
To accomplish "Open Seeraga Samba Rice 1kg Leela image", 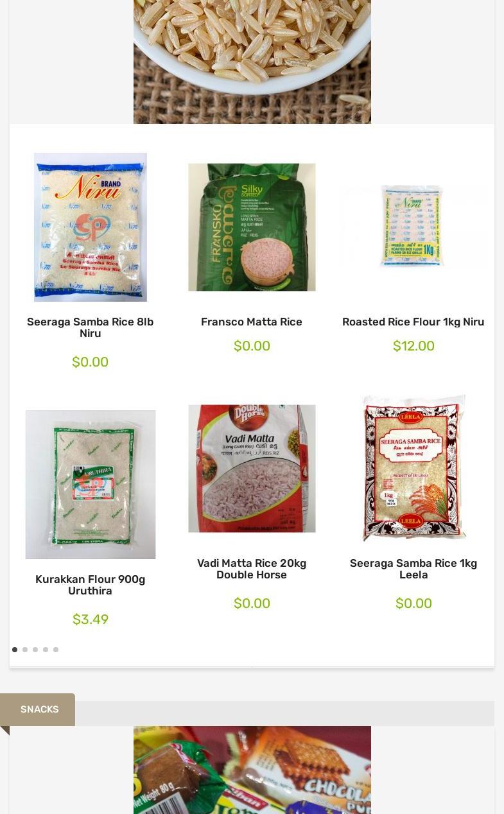I will click(x=413, y=469).
